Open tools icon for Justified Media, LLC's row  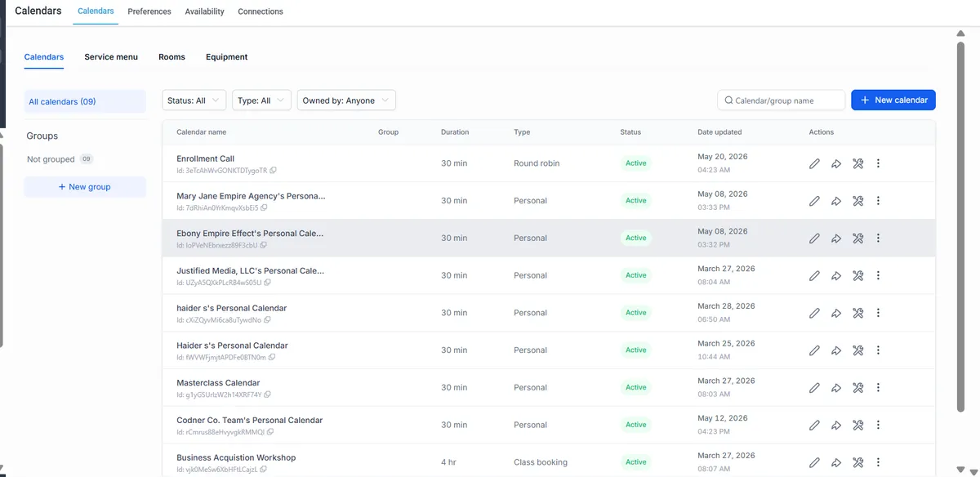coord(857,276)
